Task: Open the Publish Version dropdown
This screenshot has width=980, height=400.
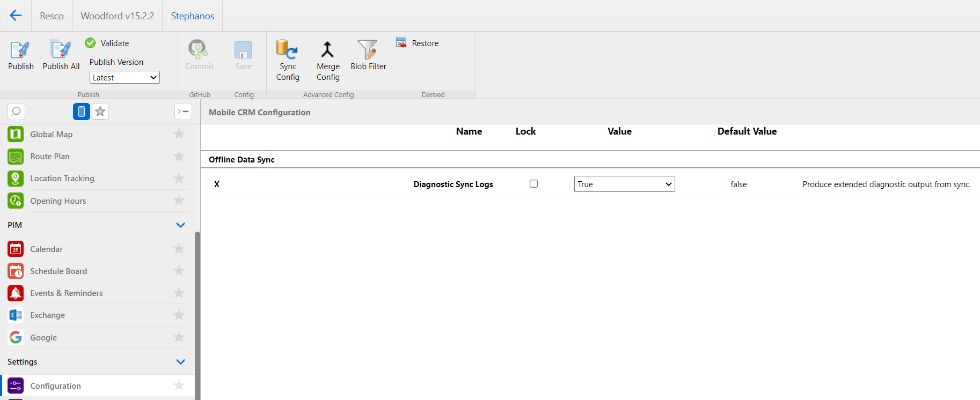Action: 125,78
